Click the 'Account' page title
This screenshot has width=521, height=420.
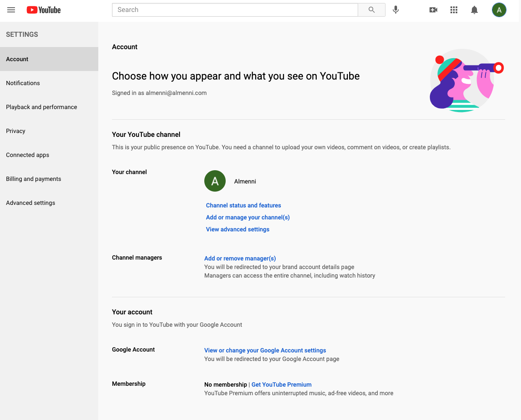point(125,47)
